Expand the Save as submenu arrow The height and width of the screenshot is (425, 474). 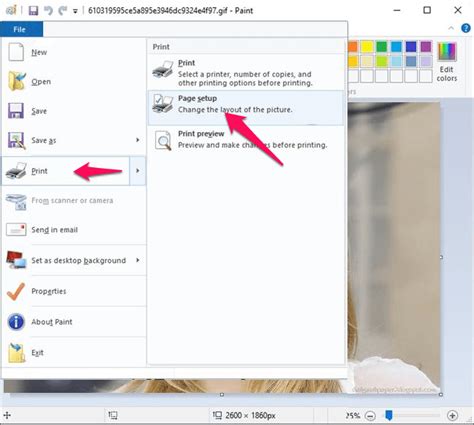(x=138, y=140)
